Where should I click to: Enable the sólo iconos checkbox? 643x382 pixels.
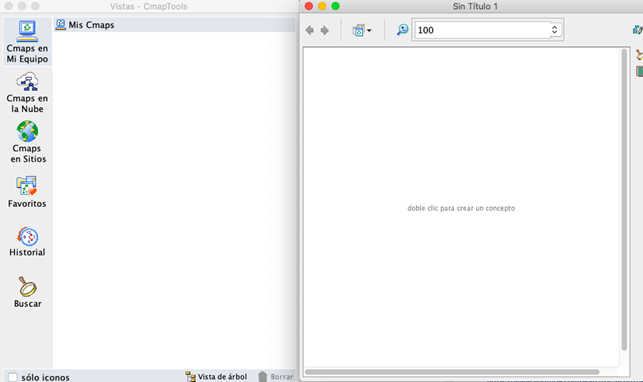point(13,377)
